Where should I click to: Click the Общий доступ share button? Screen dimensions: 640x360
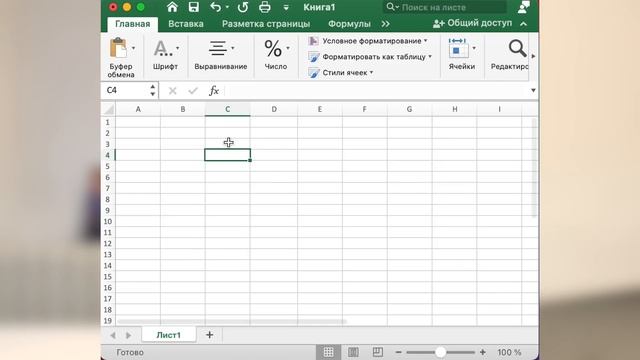[472, 23]
